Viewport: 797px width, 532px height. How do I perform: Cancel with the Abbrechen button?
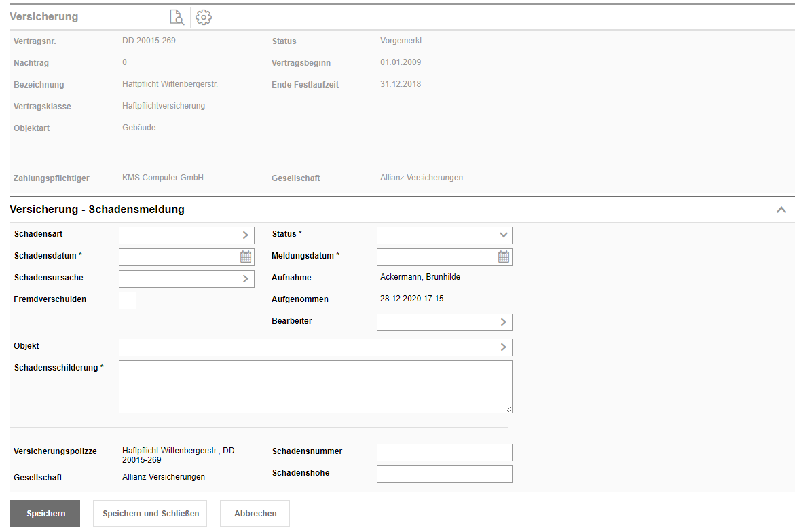(255, 514)
